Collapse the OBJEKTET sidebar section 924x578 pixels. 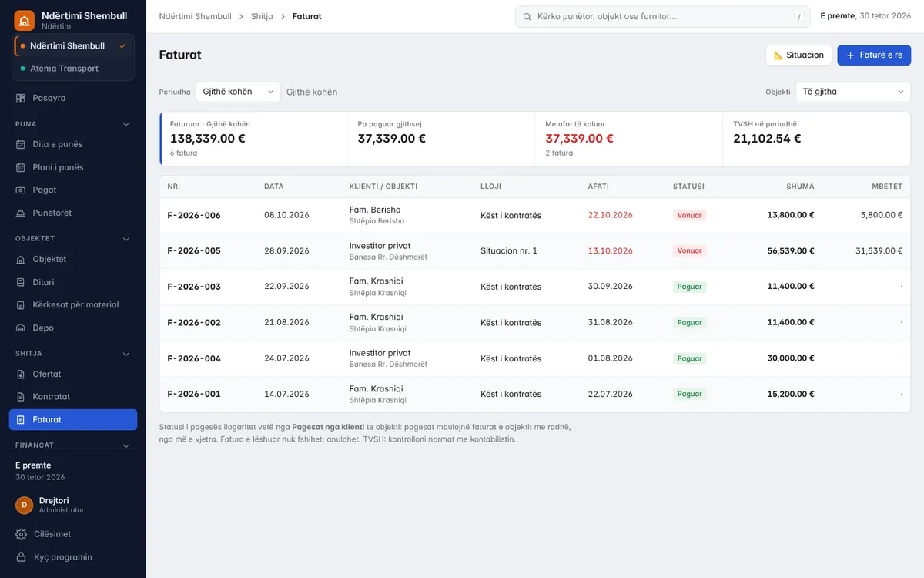pos(126,239)
